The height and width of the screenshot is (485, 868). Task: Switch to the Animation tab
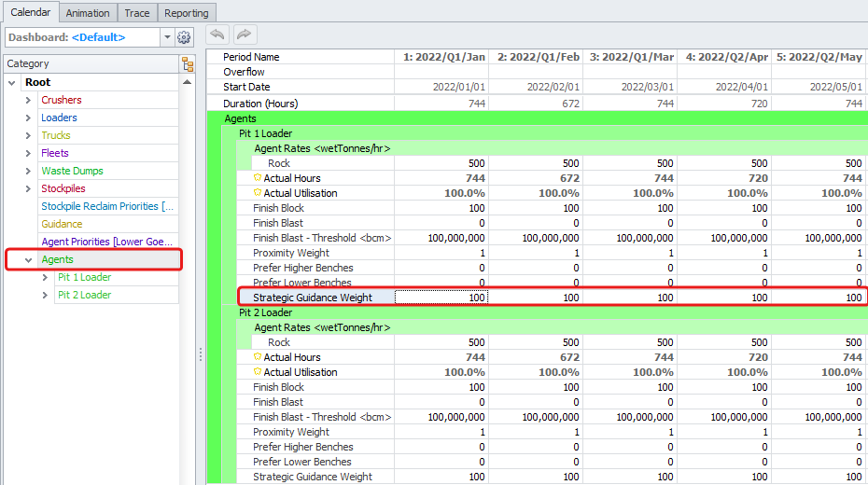tap(89, 13)
